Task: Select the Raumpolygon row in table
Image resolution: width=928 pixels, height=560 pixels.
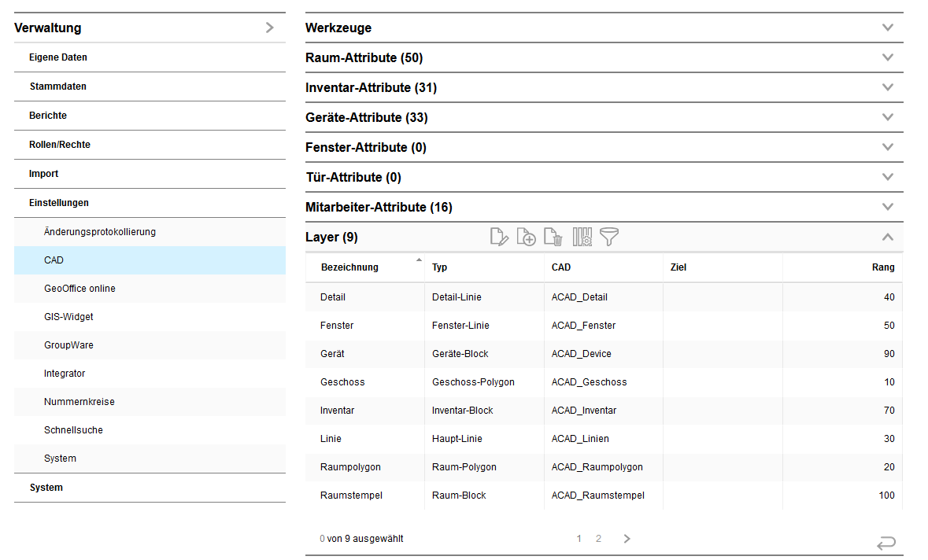Action: point(350,467)
